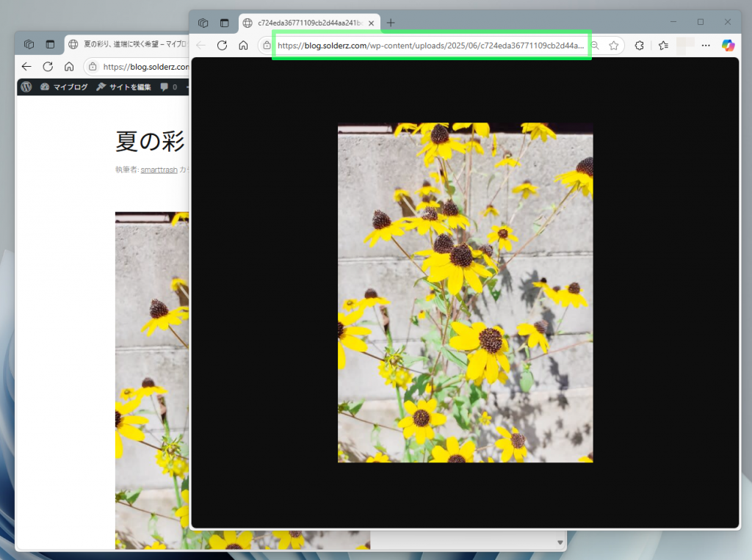Open the Extensions puzzle icon
The height and width of the screenshot is (560, 752).
(x=639, y=46)
